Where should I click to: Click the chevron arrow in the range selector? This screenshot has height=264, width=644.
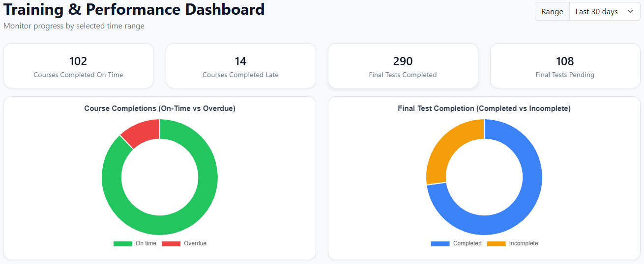(x=630, y=12)
